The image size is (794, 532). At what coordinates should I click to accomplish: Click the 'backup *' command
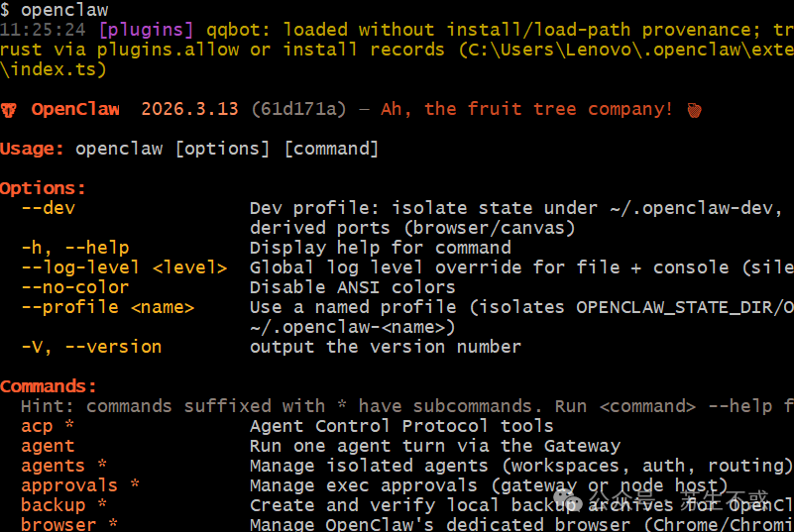[x=63, y=505]
